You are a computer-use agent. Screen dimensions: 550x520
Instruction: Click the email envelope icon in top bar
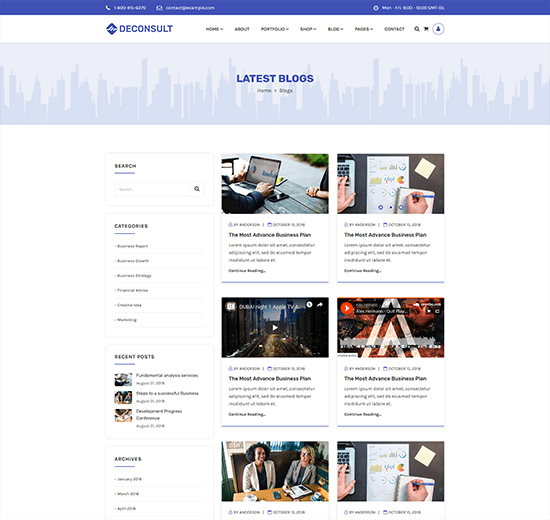tap(159, 8)
